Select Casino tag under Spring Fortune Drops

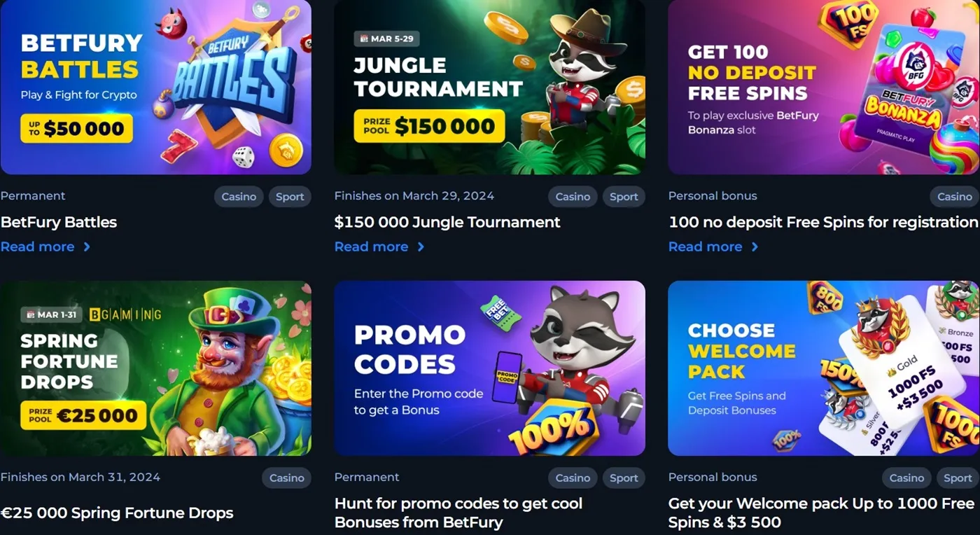point(287,478)
